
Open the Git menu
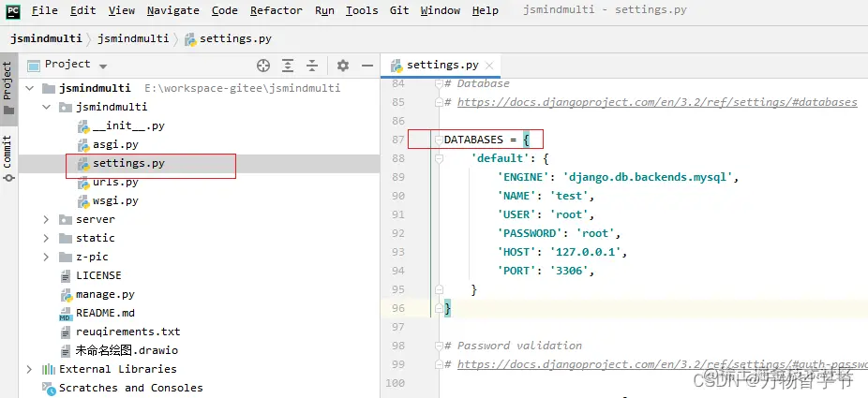click(x=399, y=10)
